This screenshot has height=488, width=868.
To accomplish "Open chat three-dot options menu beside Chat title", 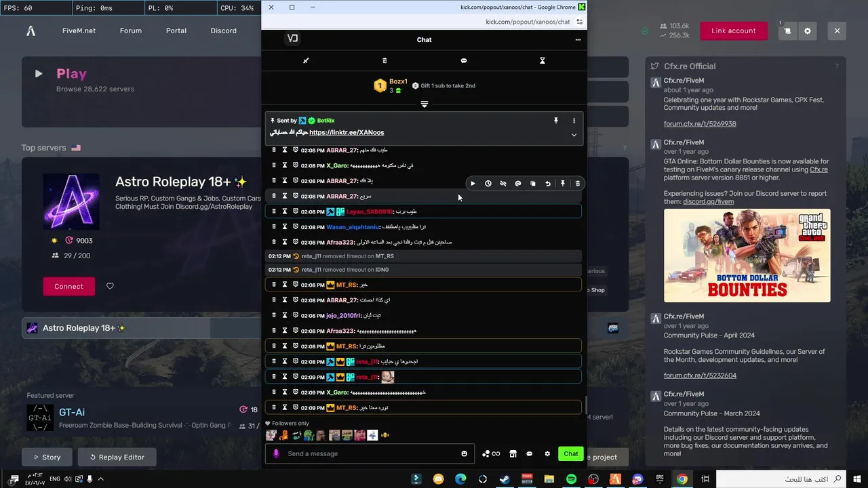I will point(578,39).
